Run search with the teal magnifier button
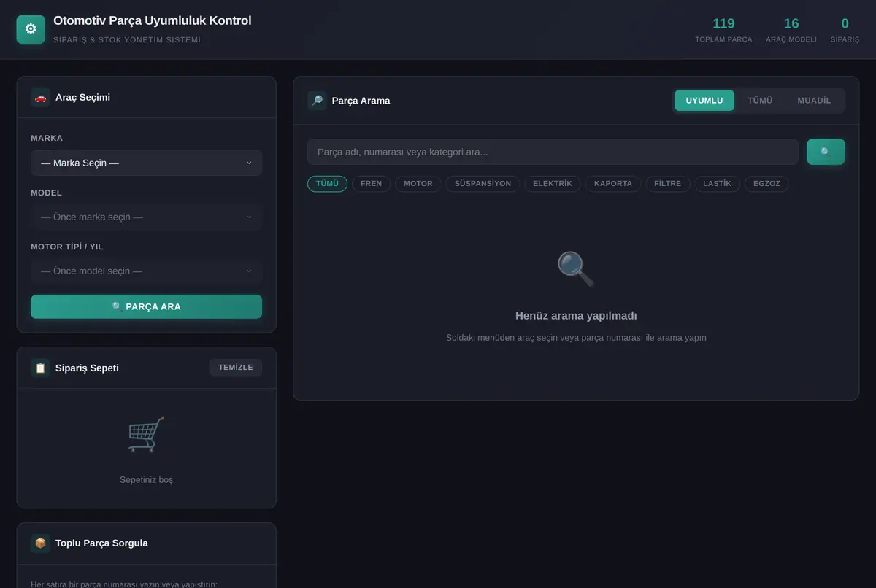Viewport: 876px width, 588px height. click(x=826, y=152)
